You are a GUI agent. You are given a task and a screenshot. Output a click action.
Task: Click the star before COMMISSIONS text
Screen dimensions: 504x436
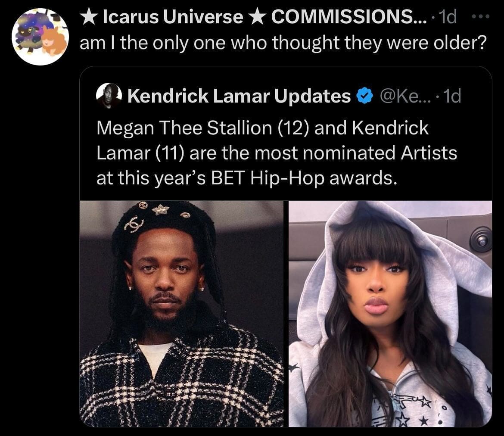point(258,17)
